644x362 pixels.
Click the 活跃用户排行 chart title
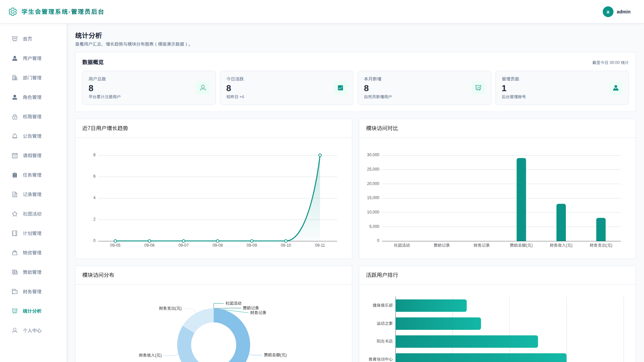382,275
